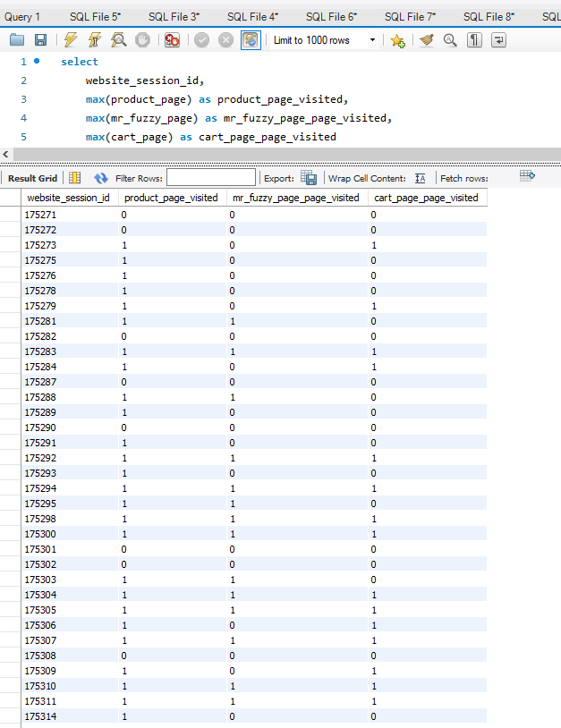
Task: Click line number 3 in the gutter
Action: pyautogui.click(x=23, y=99)
